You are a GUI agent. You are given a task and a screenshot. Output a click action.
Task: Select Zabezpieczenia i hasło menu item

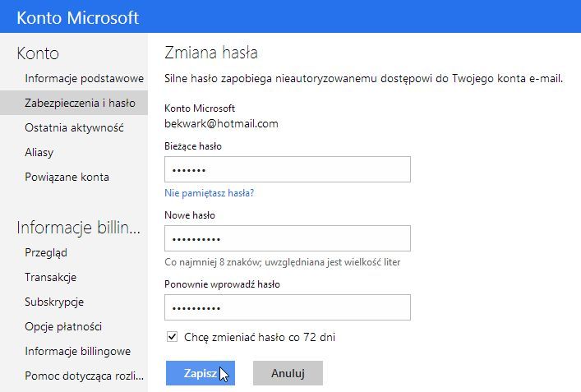[80, 103]
